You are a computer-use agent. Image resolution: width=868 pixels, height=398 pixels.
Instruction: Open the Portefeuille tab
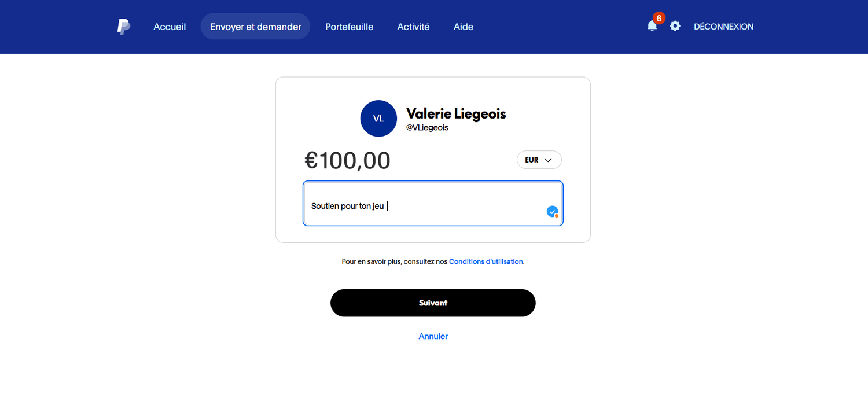tap(350, 27)
